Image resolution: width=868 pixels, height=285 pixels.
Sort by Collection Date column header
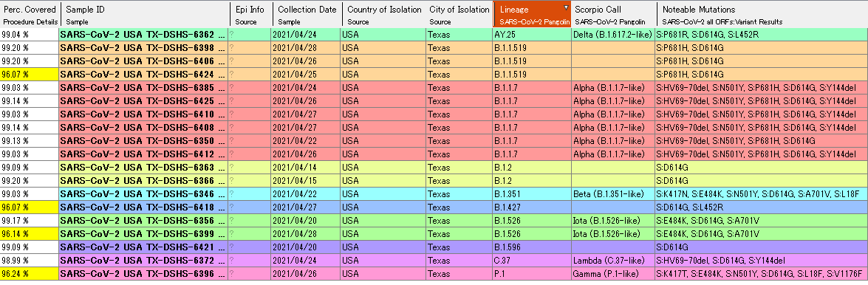[307, 14]
